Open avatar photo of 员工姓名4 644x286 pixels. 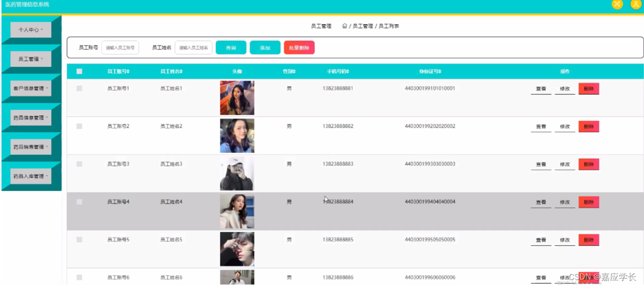237,211
